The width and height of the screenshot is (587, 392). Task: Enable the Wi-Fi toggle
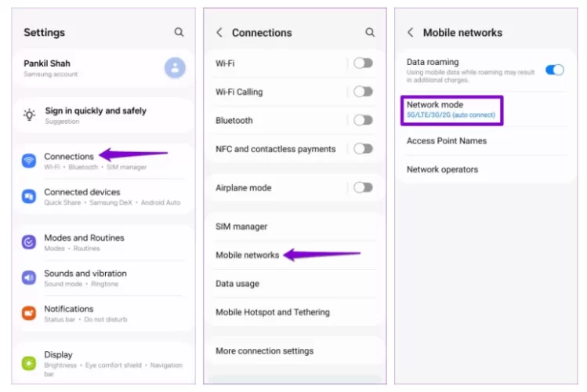pos(363,63)
